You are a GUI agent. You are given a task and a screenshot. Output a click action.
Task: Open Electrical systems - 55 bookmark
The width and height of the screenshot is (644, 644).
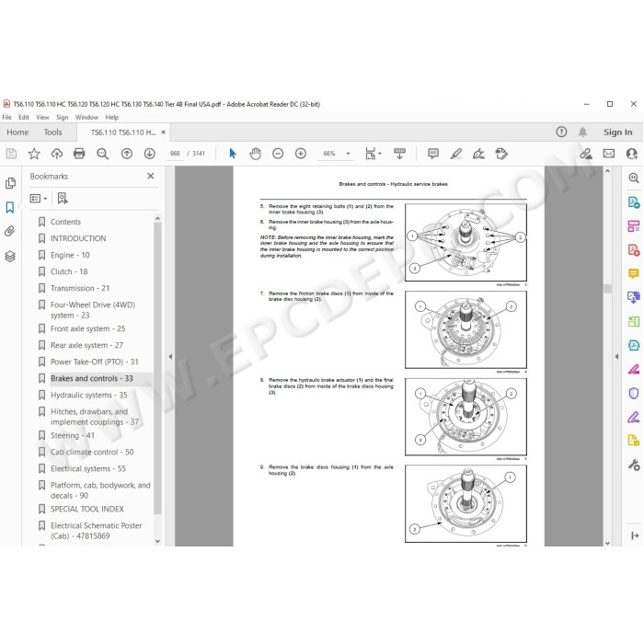88,468
